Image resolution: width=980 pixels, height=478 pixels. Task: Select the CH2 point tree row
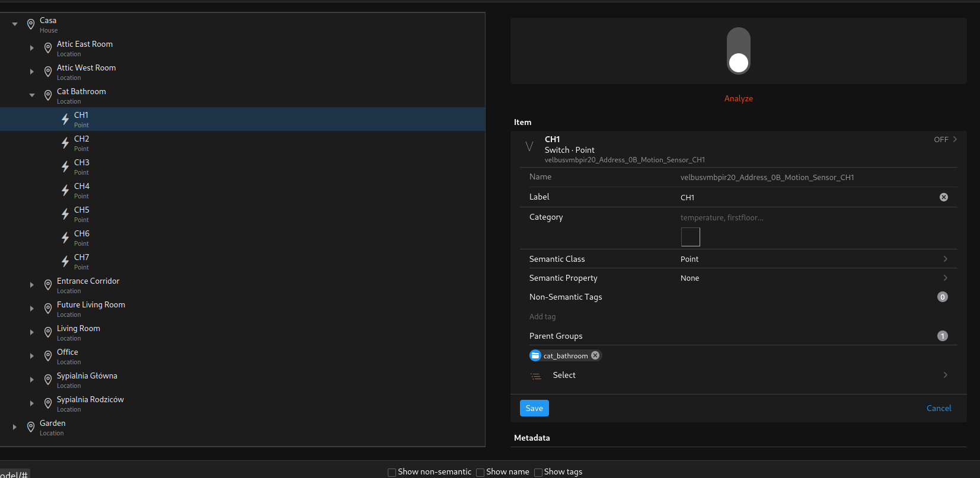(x=242, y=143)
